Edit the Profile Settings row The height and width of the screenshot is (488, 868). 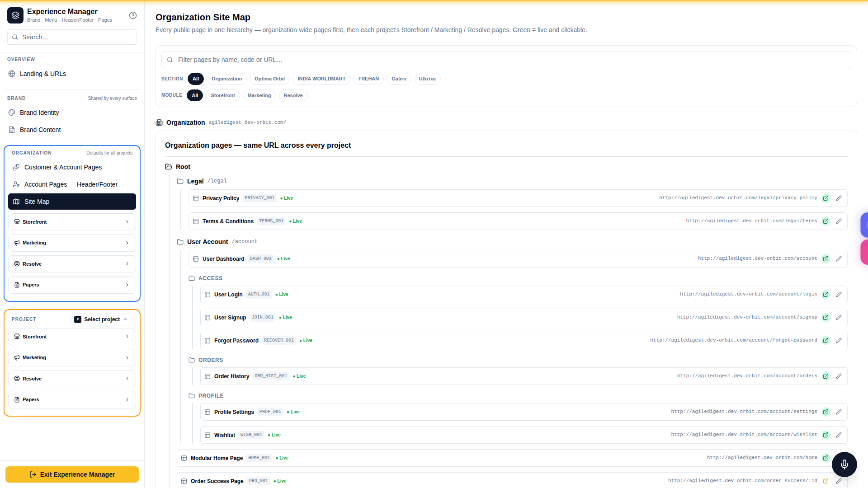pyautogui.click(x=839, y=412)
